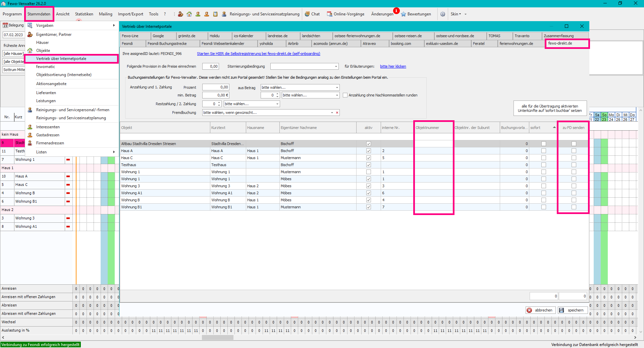This screenshot has width=644, height=348.
Task: Switch to the booking.com tab
Action: (406, 44)
